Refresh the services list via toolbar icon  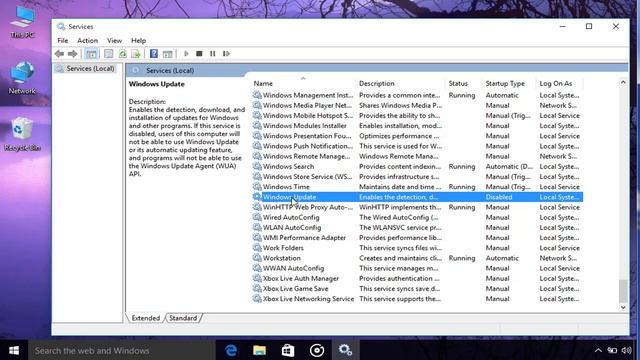122,54
